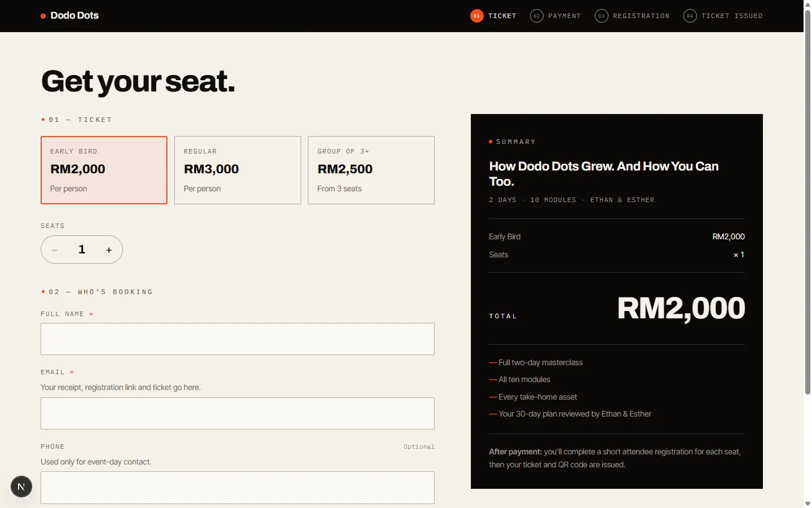Open the Registration step label
This screenshot has width=812, height=508.
[x=641, y=16]
